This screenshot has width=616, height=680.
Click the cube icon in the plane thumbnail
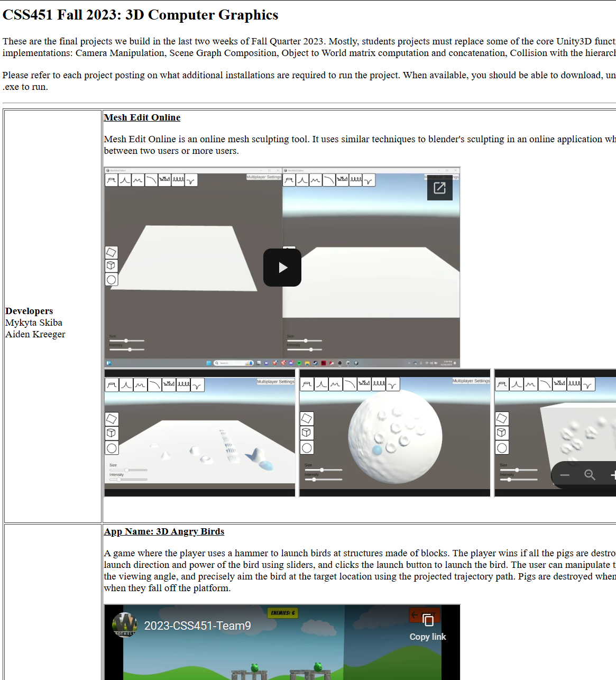(x=112, y=433)
